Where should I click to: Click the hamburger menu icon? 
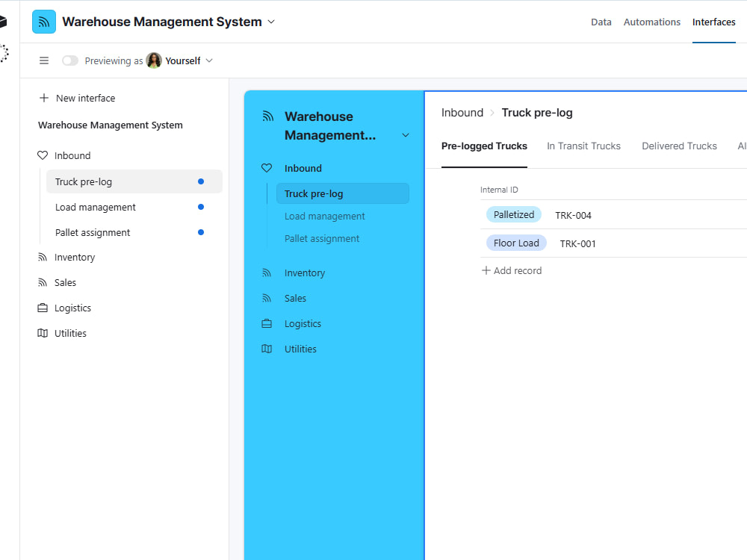(x=44, y=60)
